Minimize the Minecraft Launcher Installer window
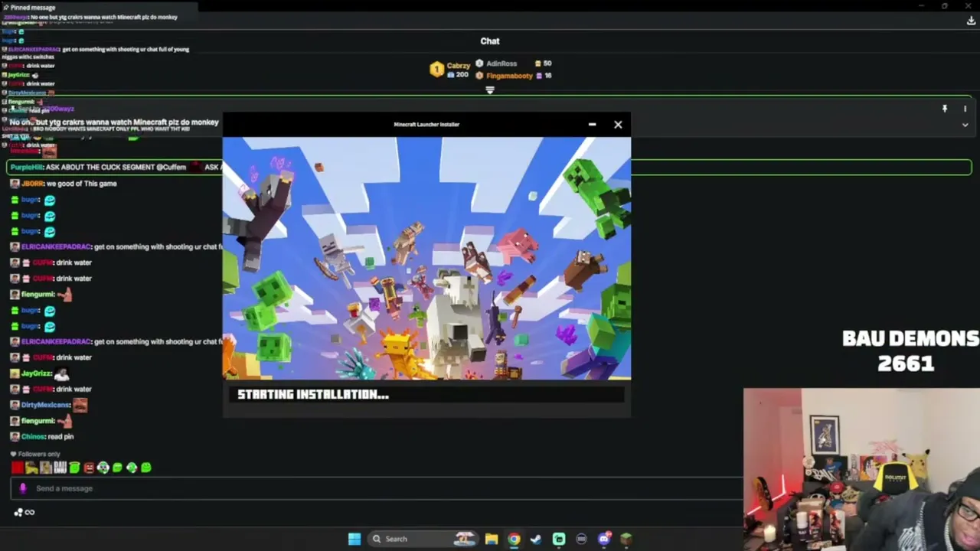This screenshot has height=551, width=980. coord(592,124)
